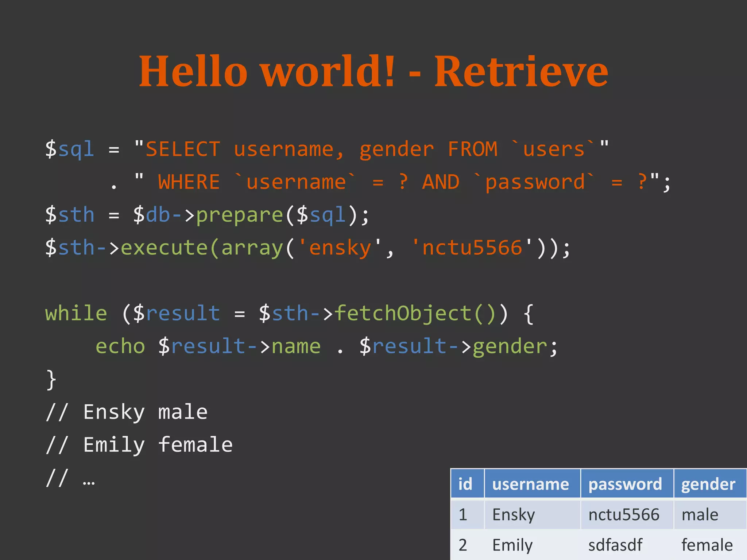Click the 'id' table header
The height and width of the screenshot is (560, 747).
point(467,484)
